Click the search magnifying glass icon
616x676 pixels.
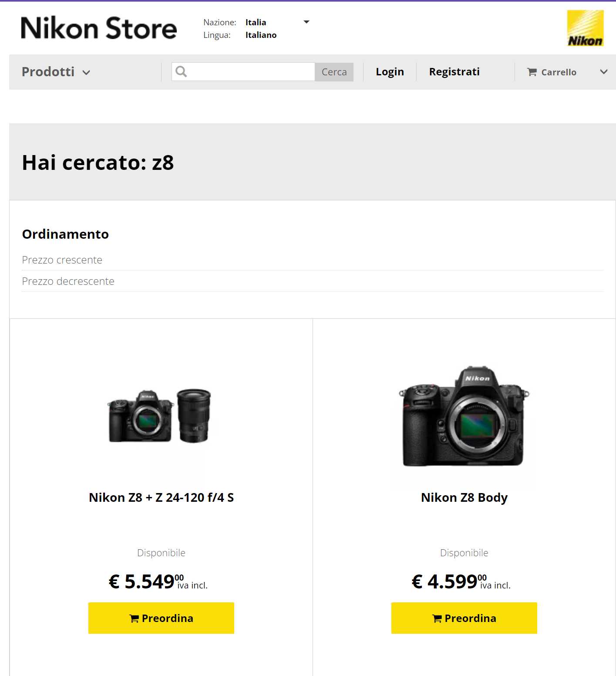182,71
